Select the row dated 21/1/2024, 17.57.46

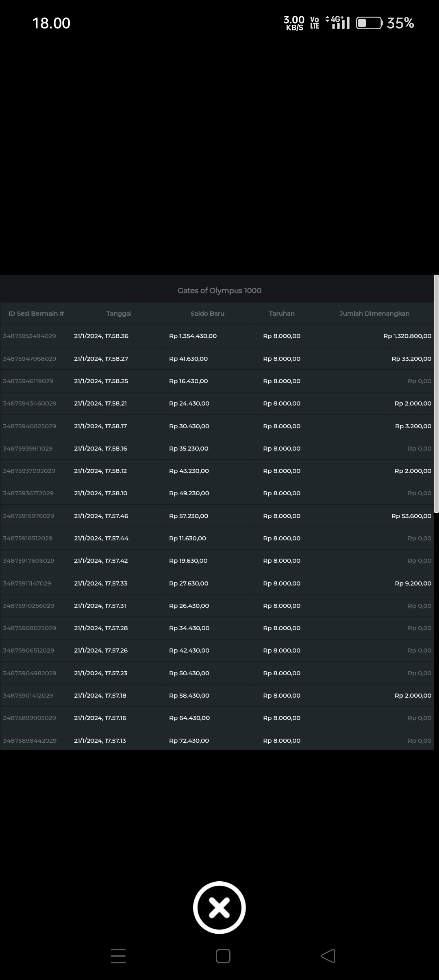point(101,516)
